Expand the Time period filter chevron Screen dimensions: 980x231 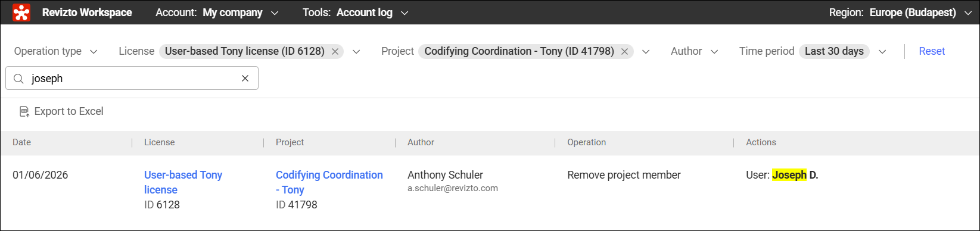(882, 52)
